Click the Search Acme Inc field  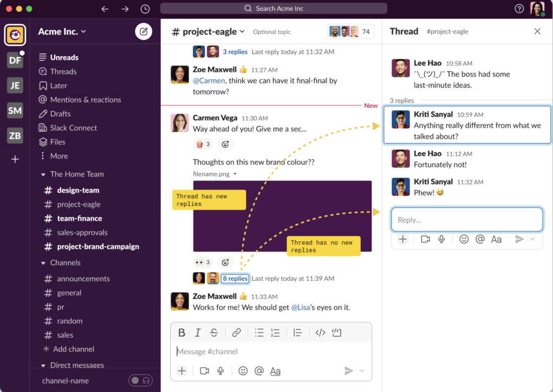274,9
